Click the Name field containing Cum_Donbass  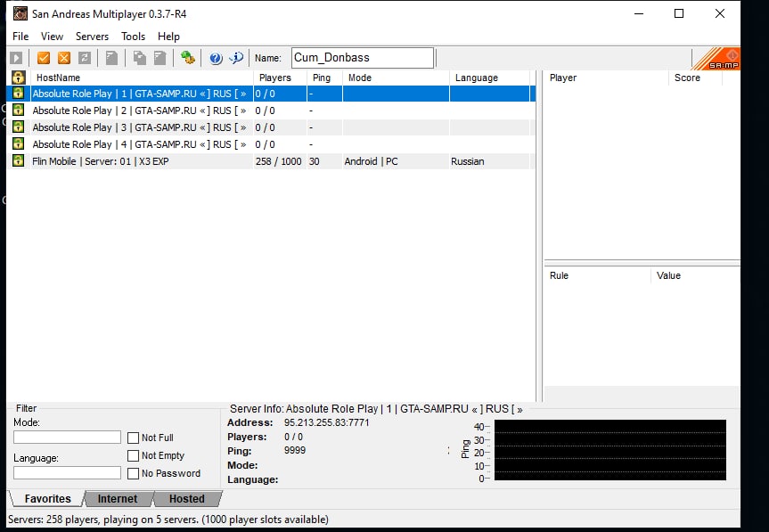click(363, 58)
